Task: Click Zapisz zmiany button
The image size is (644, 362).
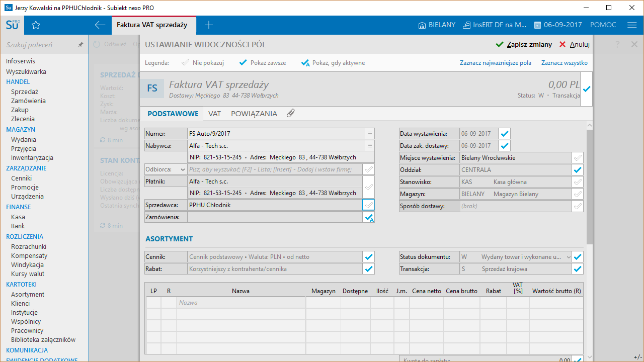Action: tap(524, 44)
